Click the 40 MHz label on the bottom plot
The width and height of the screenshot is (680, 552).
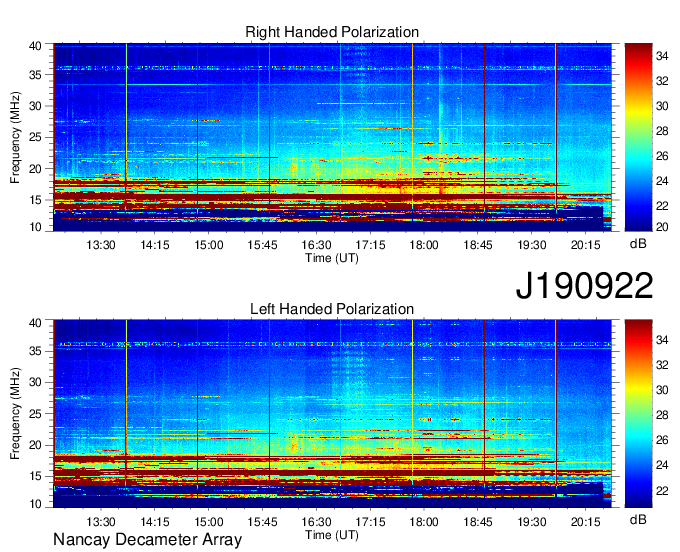coord(36,323)
